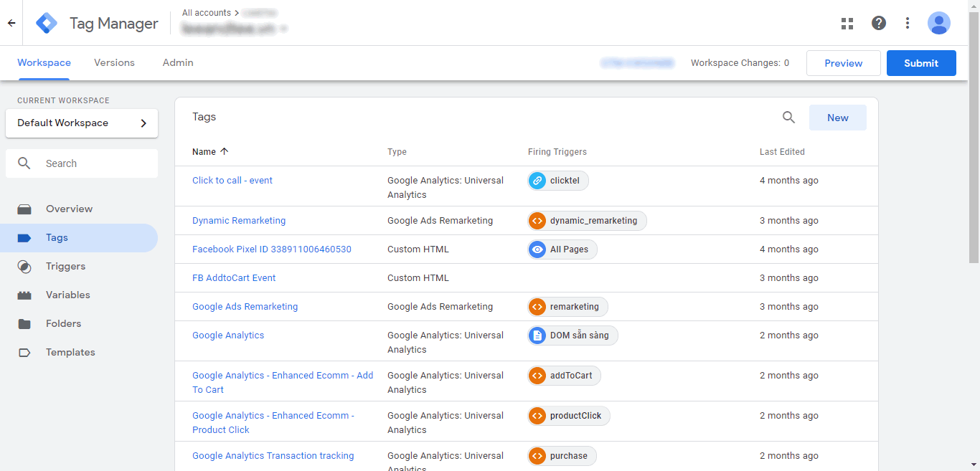Click the productClick trigger code icon

[537, 416]
